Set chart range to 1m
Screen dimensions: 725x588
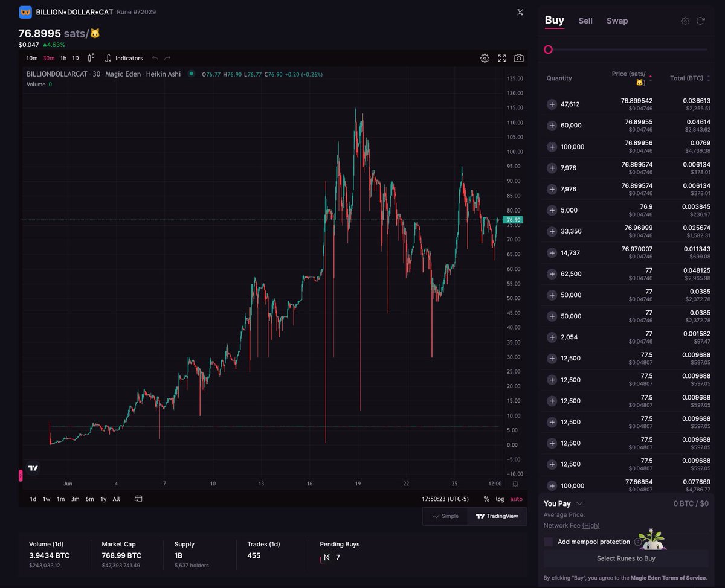click(60, 499)
